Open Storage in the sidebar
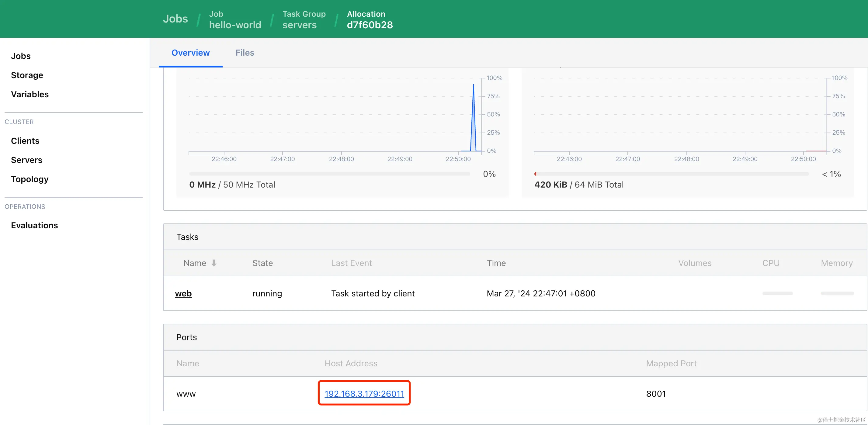Screen dimensions: 868x425 tap(27, 75)
